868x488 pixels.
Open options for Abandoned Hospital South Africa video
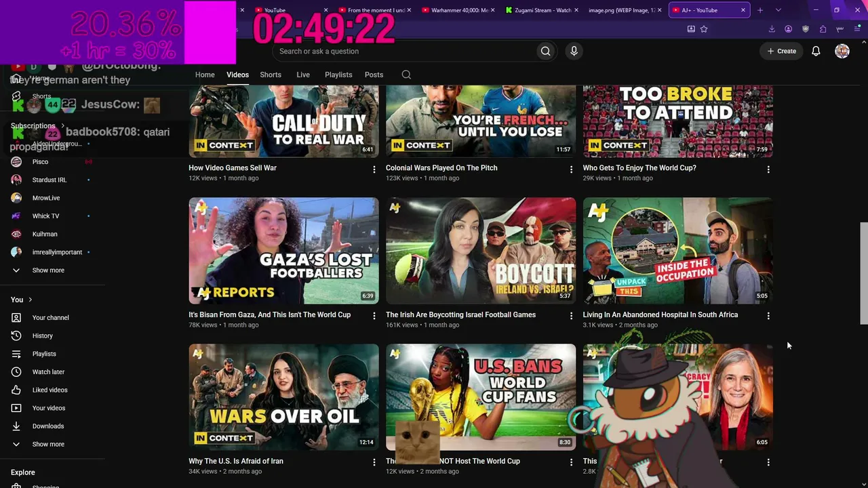pyautogui.click(x=768, y=316)
